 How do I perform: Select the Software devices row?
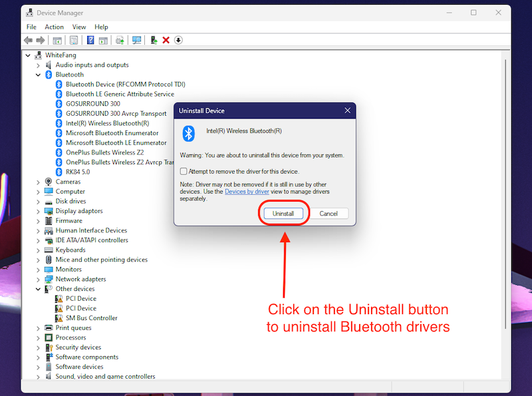(79, 367)
